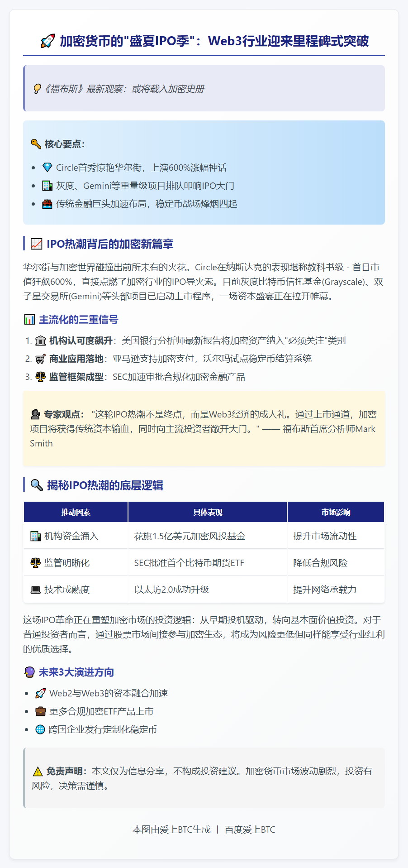Select the 具体表现 table header
Image resolution: width=408 pixels, height=868 pixels.
(208, 512)
